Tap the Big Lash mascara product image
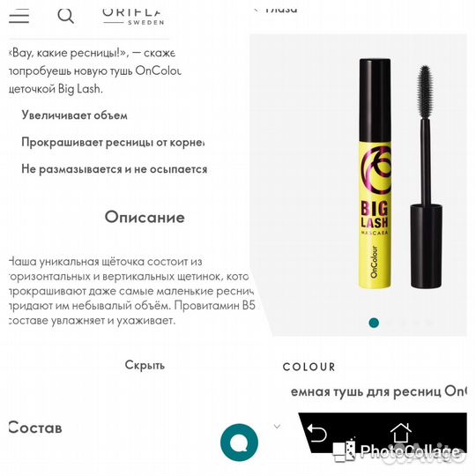 point(375,173)
